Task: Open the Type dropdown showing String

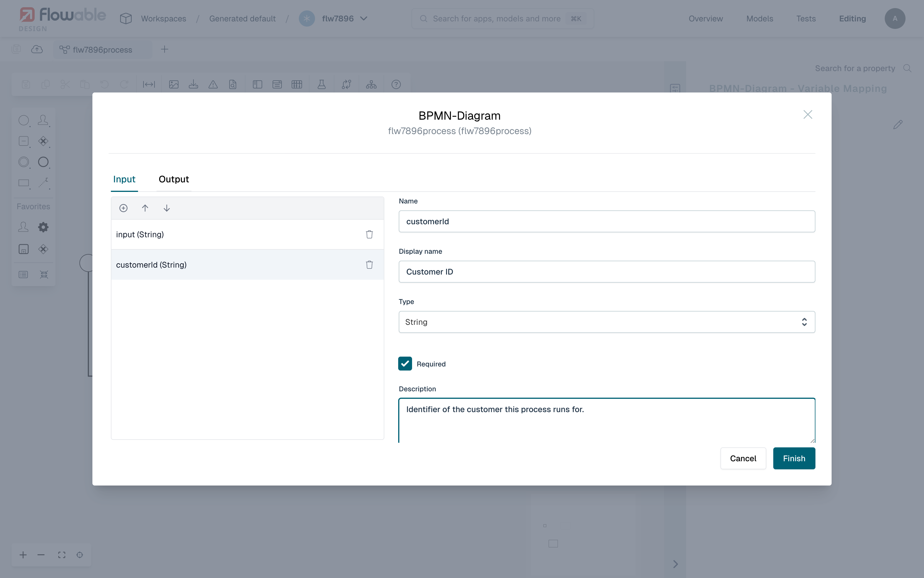Action: coord(607,322)
